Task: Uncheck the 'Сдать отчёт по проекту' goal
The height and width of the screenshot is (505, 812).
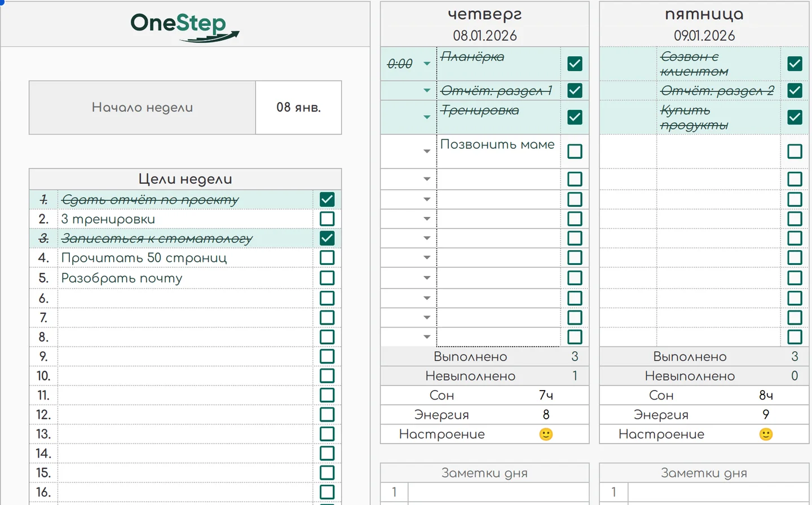Action: click(327, 199)
